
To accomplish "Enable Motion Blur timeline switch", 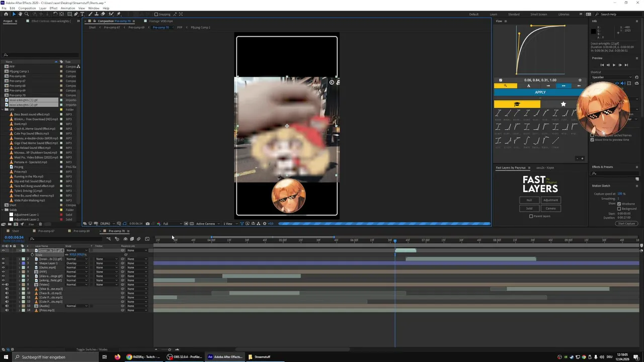I will [x=138, y=239].
